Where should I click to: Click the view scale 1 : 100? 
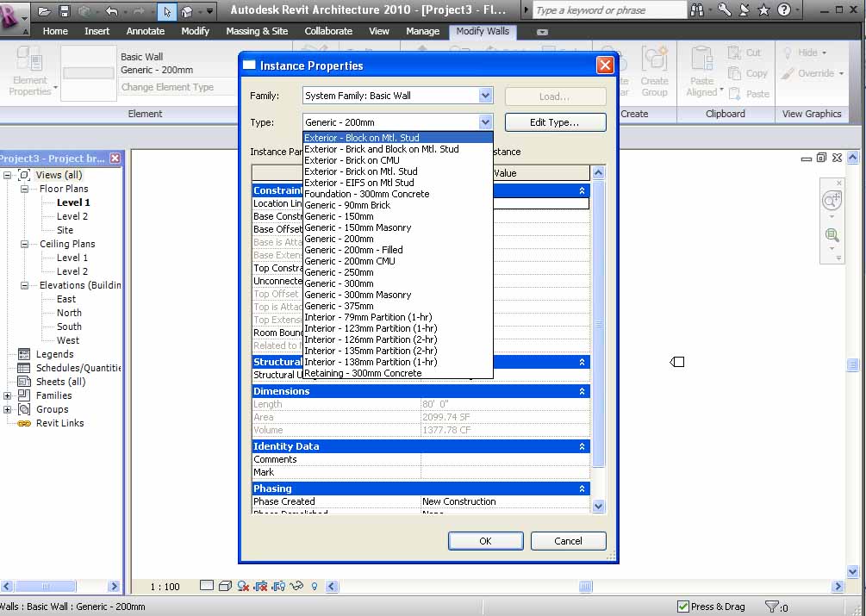pyautogui.click(x=165, y=587)
